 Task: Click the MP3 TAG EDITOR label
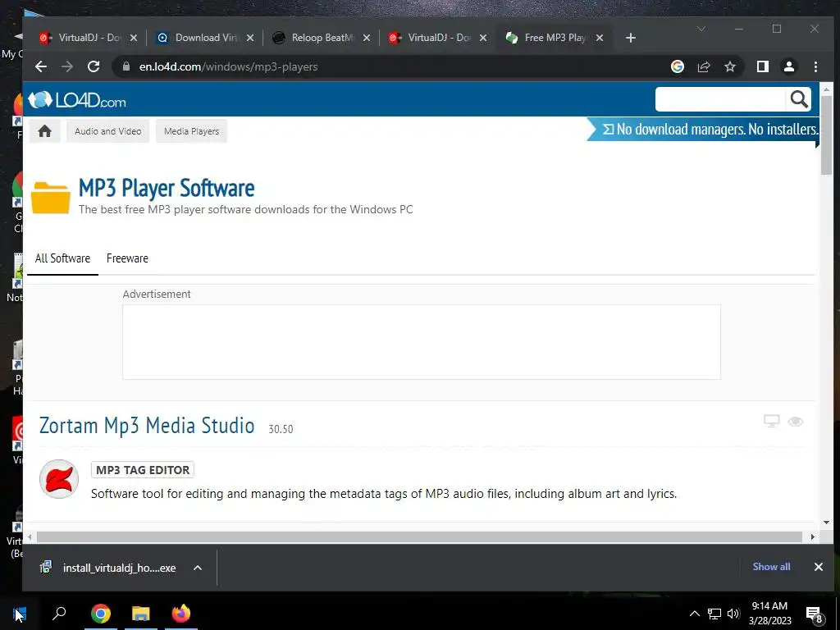(143, 470)
